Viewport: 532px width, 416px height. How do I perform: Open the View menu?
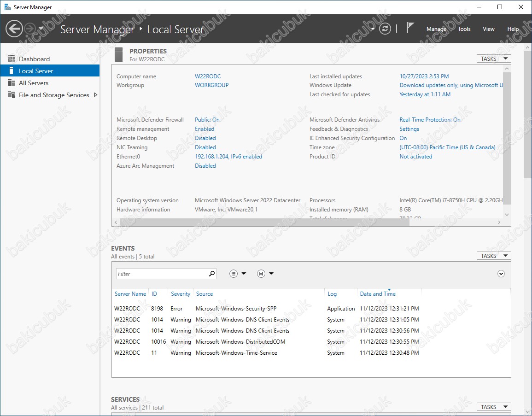[489, 29]
